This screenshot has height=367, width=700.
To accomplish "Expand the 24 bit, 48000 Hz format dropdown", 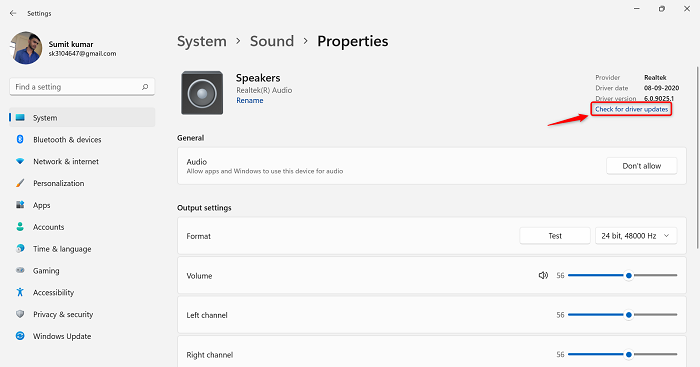I will [636, 236].
